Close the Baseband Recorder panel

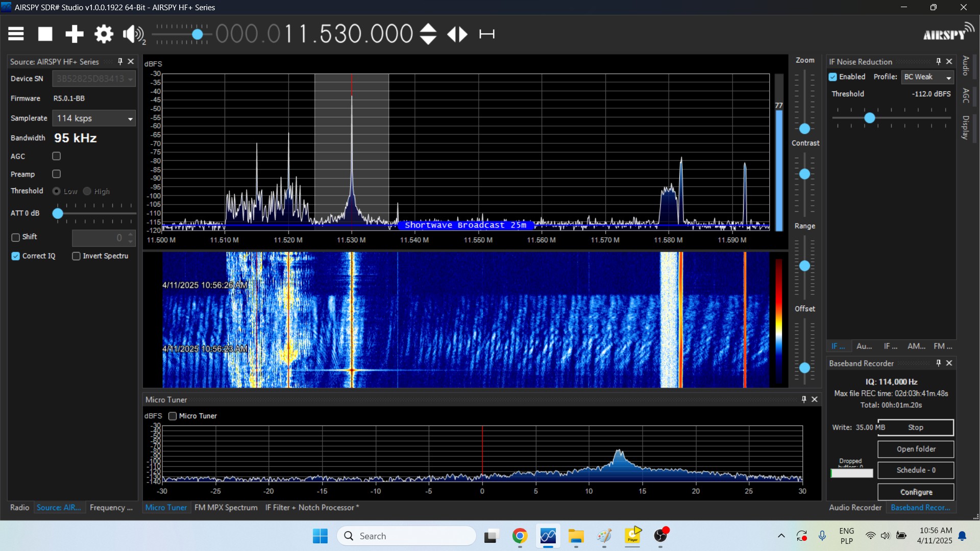point(949,363)
